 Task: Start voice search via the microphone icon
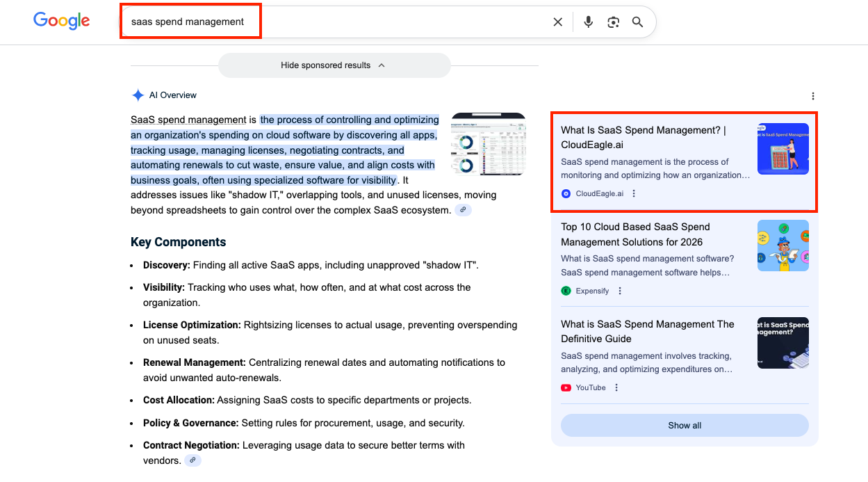pos(588,22)
